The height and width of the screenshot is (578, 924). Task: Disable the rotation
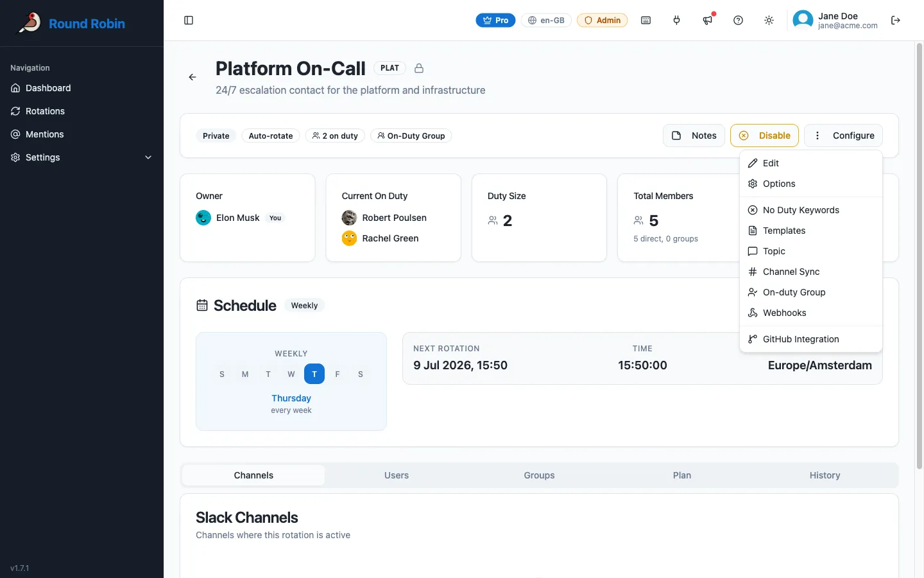tap(764, 136)
